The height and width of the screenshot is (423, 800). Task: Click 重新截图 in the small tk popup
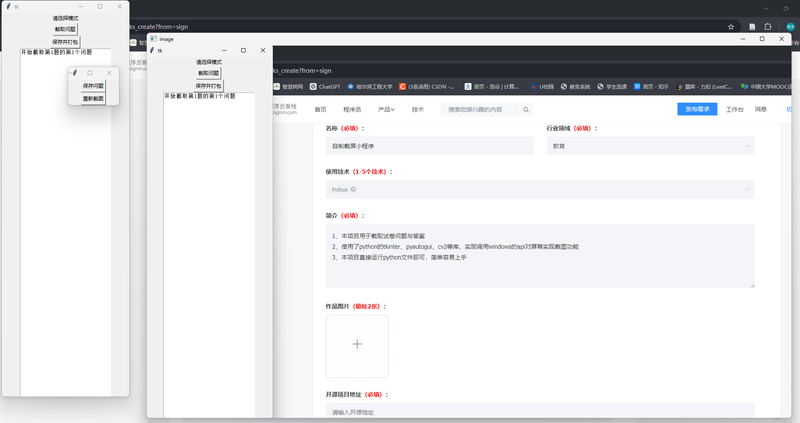pyautogui.click(x=93, y=98)
